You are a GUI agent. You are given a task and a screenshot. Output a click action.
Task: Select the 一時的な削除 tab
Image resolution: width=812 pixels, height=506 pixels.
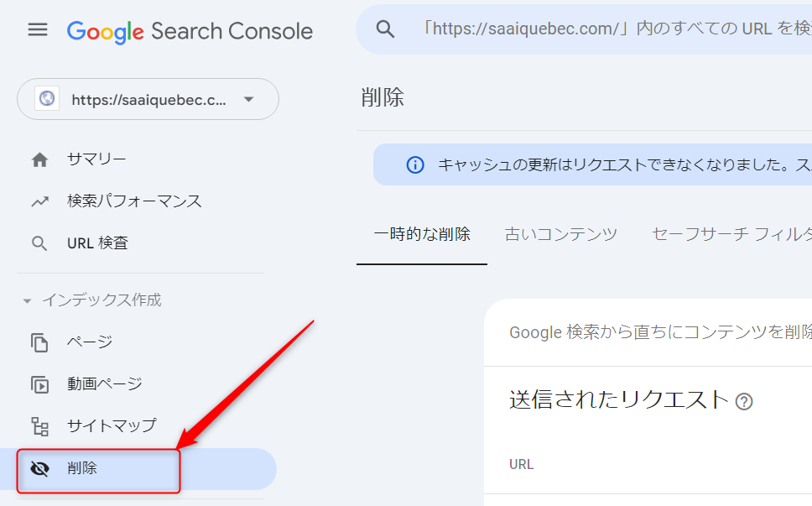(422, 234)
